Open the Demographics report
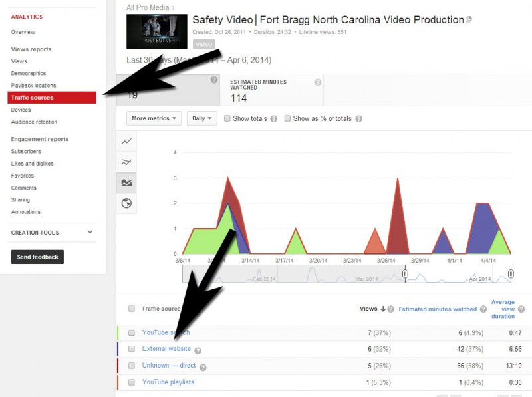Image resolution: width=532 pixels, height=397 pixels. [x=29, y=74]
